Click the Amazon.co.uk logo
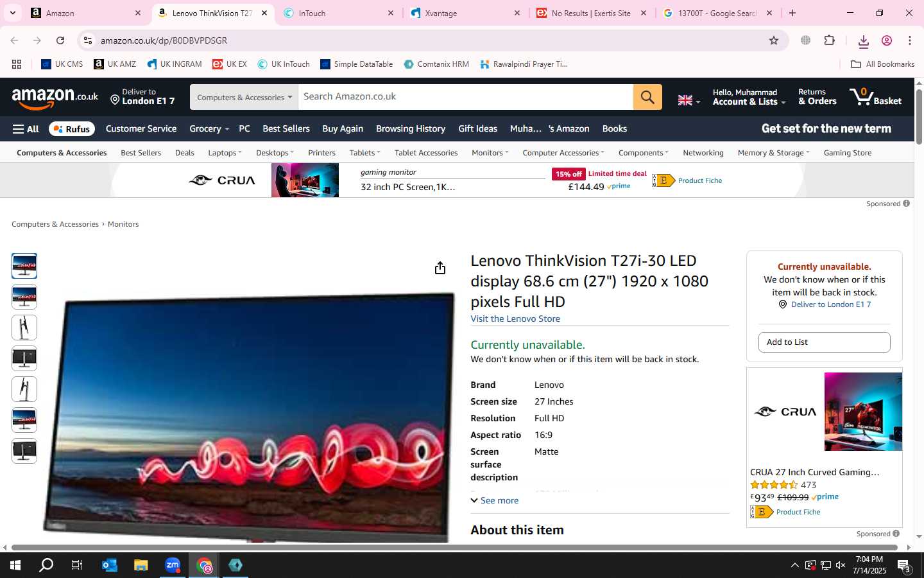This screenshot has width=924, height=578. (55, 98)
